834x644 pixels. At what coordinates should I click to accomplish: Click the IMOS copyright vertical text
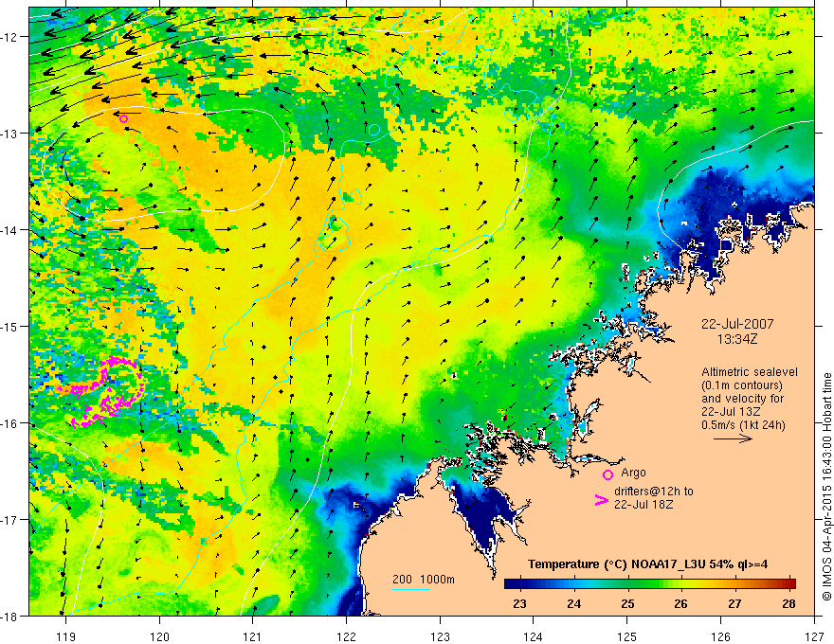826,487
